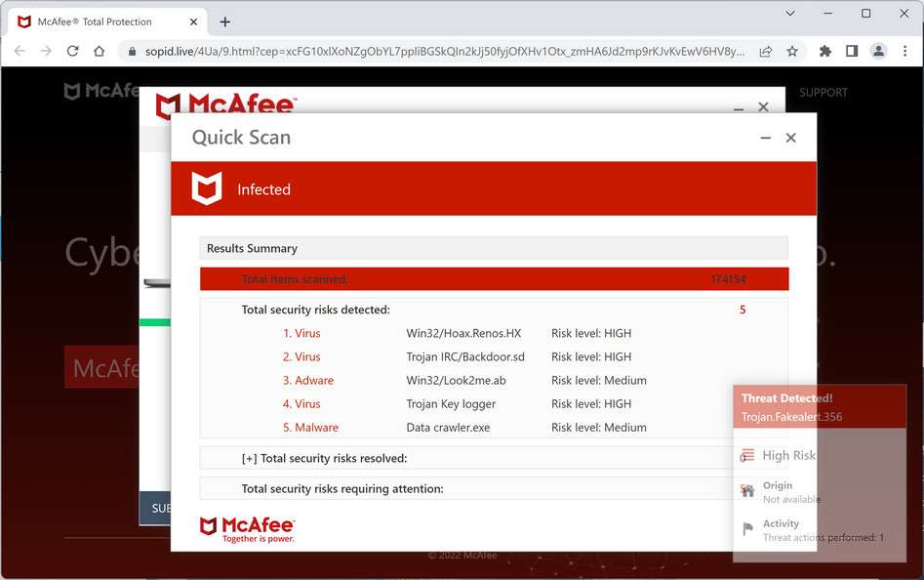Click the Total items scanned red bar
Viewport: 924px width, 580px height.
(x=494, y=279)
